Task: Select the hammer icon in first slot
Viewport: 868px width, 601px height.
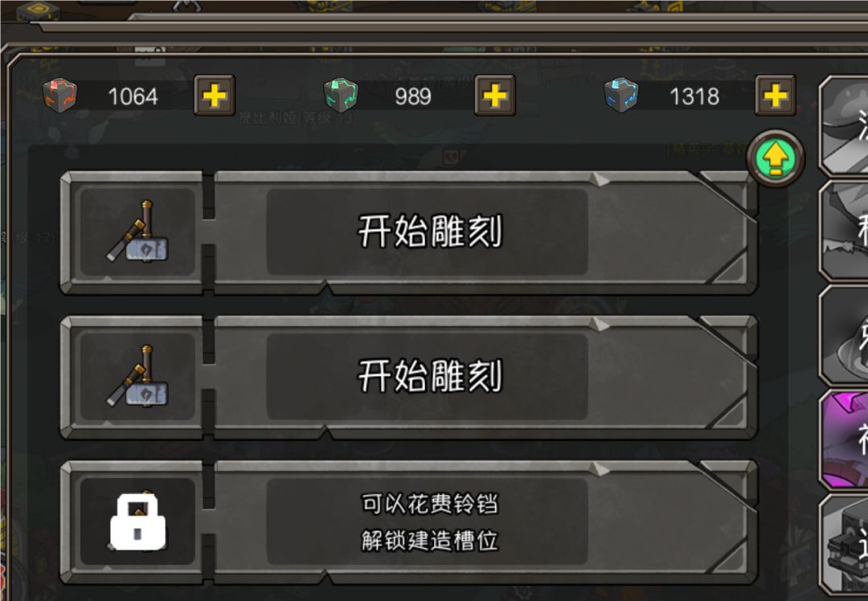Action: pos(138,231)
